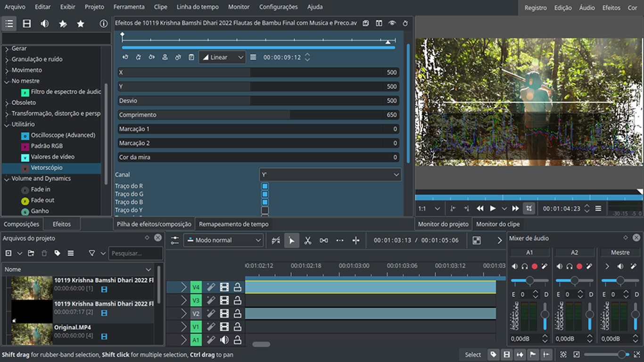Click the Comprimento slider bar

(x=258, y=115)
